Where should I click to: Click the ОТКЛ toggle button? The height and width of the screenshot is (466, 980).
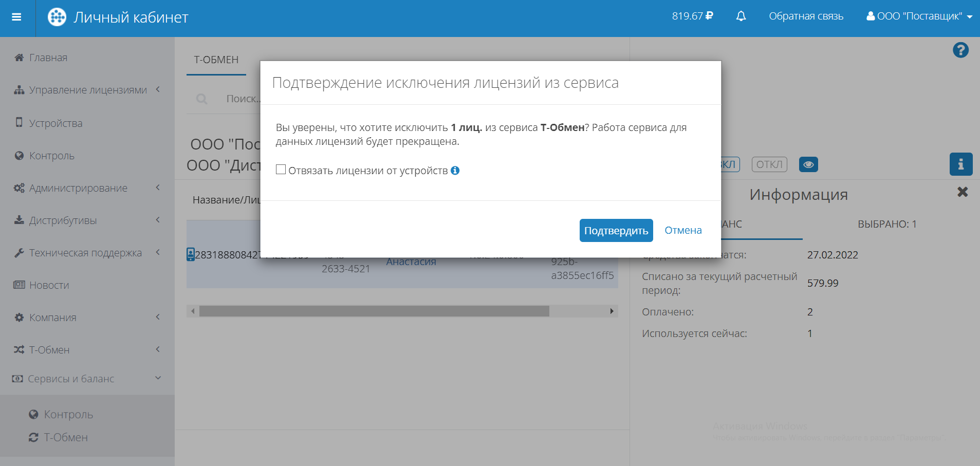(769, 164)
